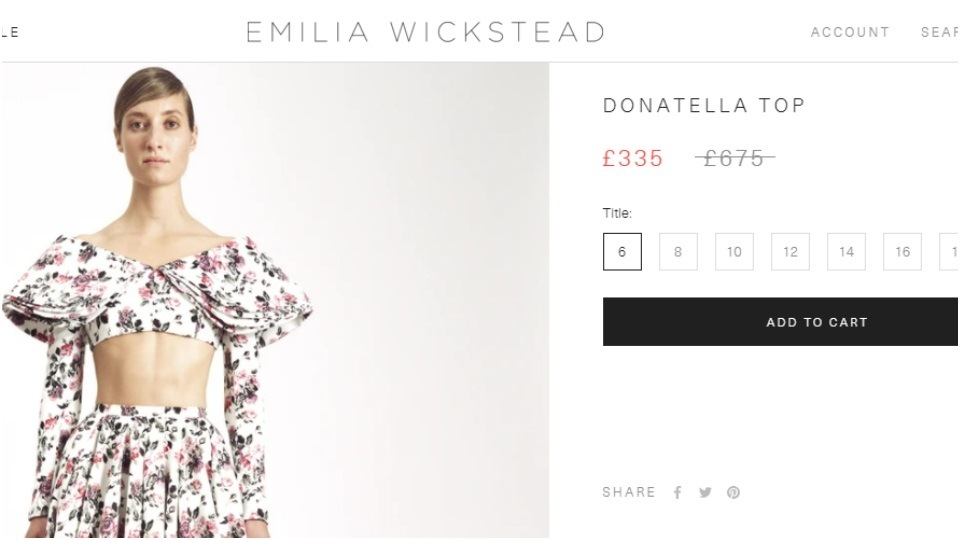The height and width of the screenshot is (540, 960).
Task: Click the Donatella Top product title
Action: click(704, 105)
